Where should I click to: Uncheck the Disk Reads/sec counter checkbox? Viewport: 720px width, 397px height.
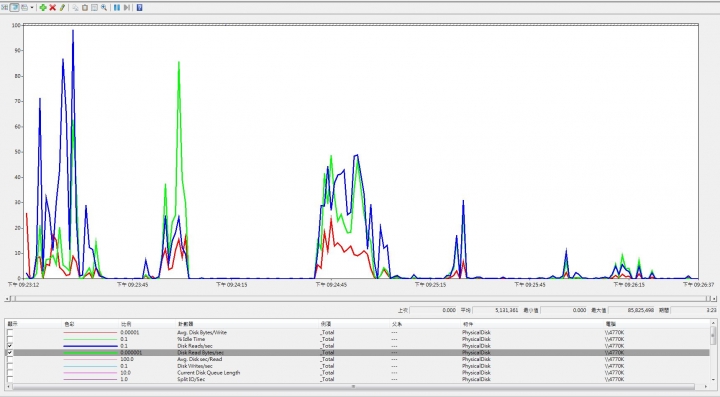tap(10, 346)
